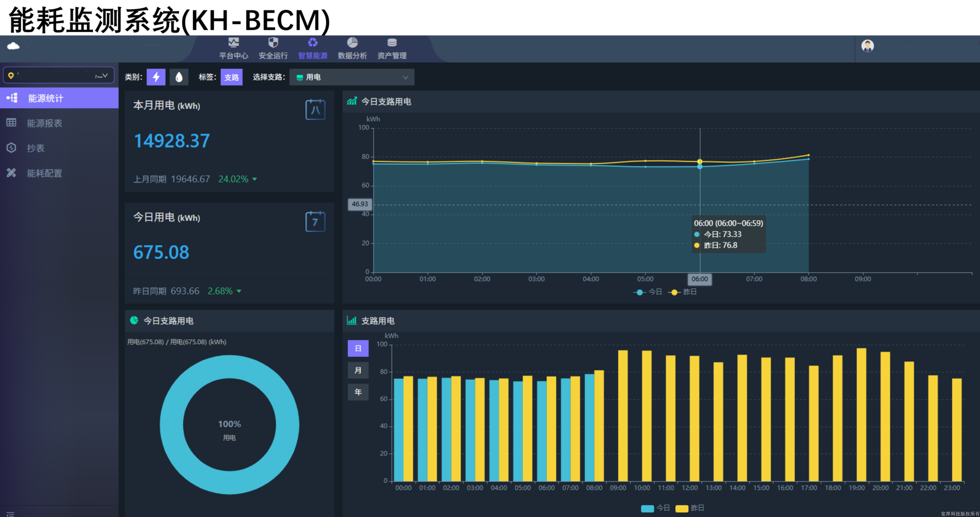Open 能源报表 in the sidebar

click(x=44, y=123)
